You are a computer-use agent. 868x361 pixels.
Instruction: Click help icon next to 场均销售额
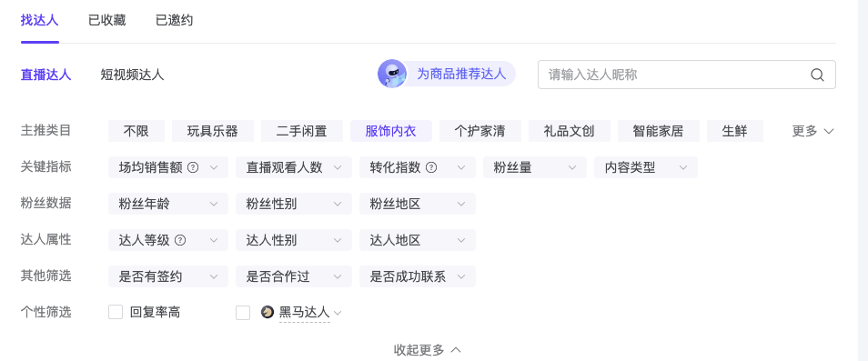(193, 167)
